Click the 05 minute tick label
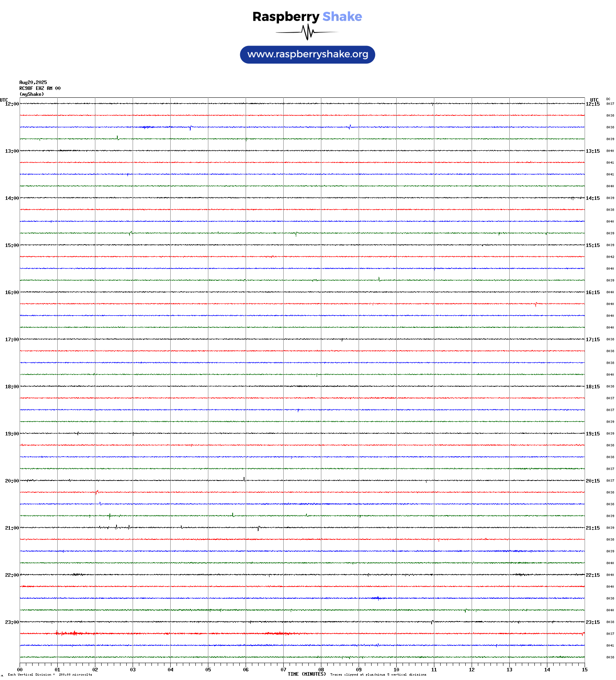The image size is (616, 680). pyautogui.click(x=208, y=670)
